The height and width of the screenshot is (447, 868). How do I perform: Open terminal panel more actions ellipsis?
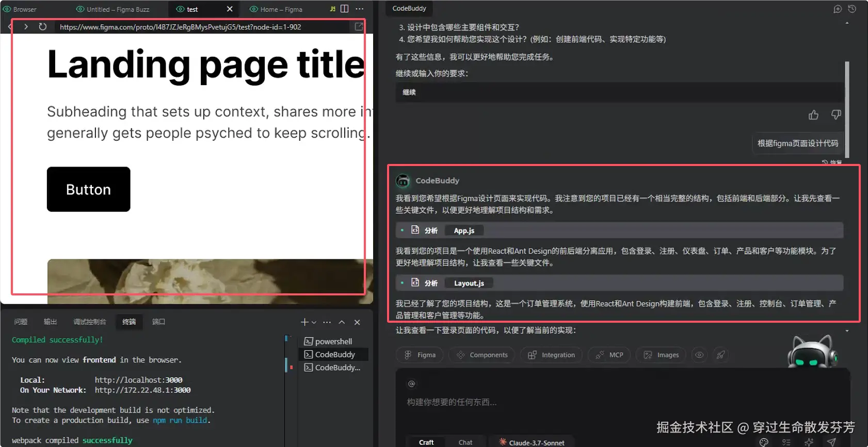pos(327,322)
